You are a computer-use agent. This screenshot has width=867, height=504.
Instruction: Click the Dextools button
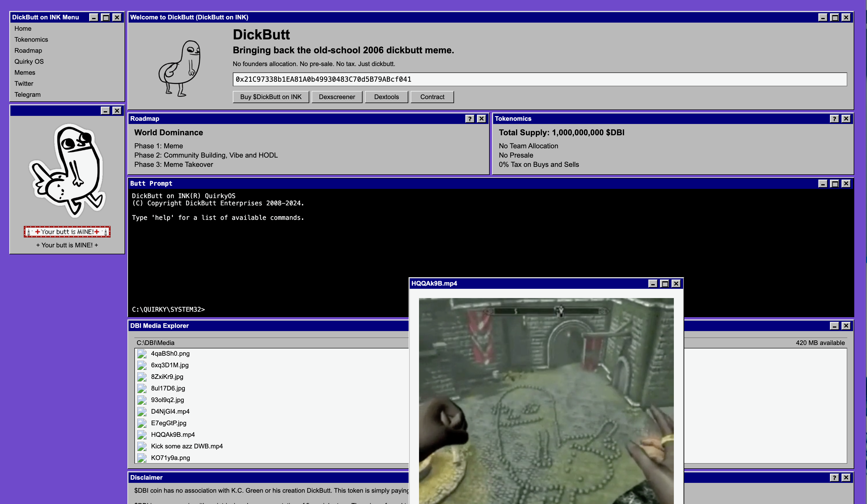(x=386, y=97)
